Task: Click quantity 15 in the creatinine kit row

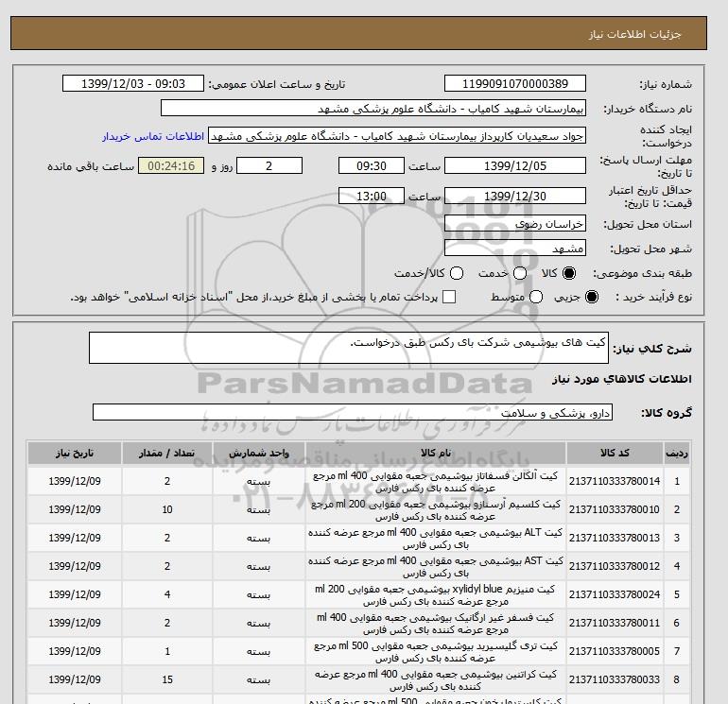Action: pos(167,679)
